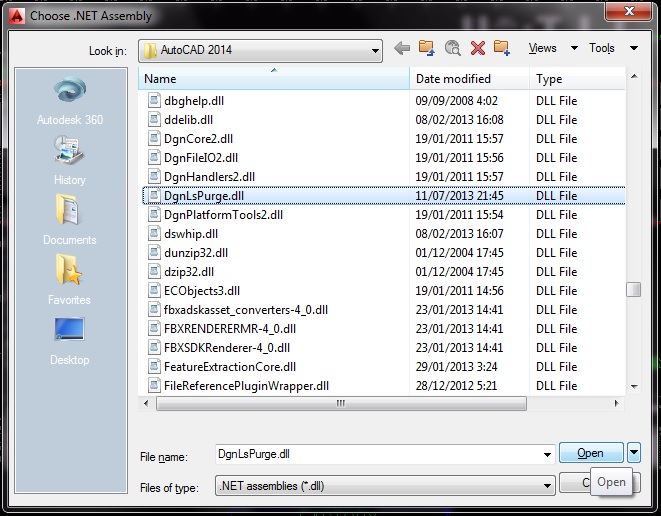The width and height of the screenshot is (661, 516).
Task: Click Tools dropdown arrow
Action: (x=634, y=48)
